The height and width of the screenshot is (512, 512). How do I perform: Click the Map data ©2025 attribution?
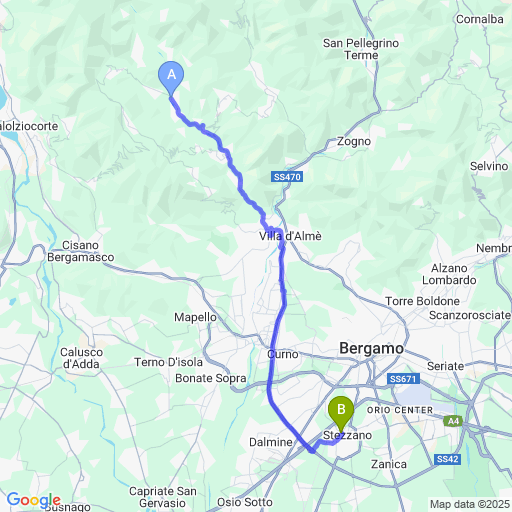click(x=470, y=504)
